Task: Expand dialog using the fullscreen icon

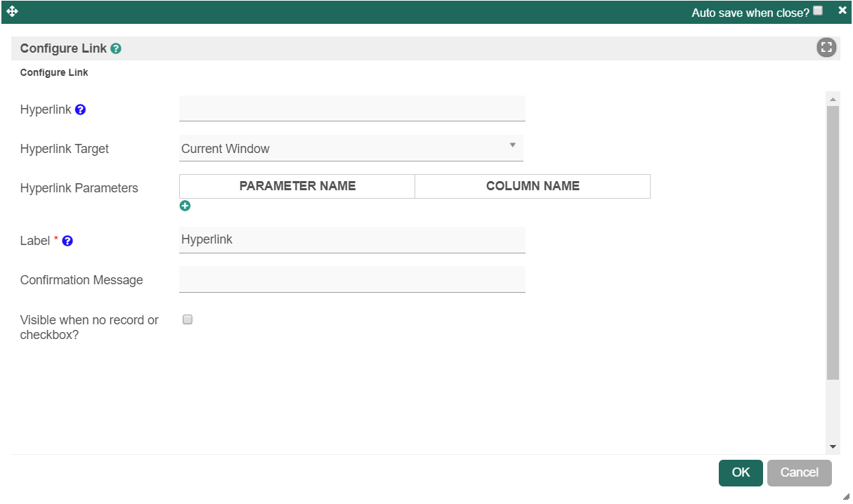Action: click(x=826, y=48)
